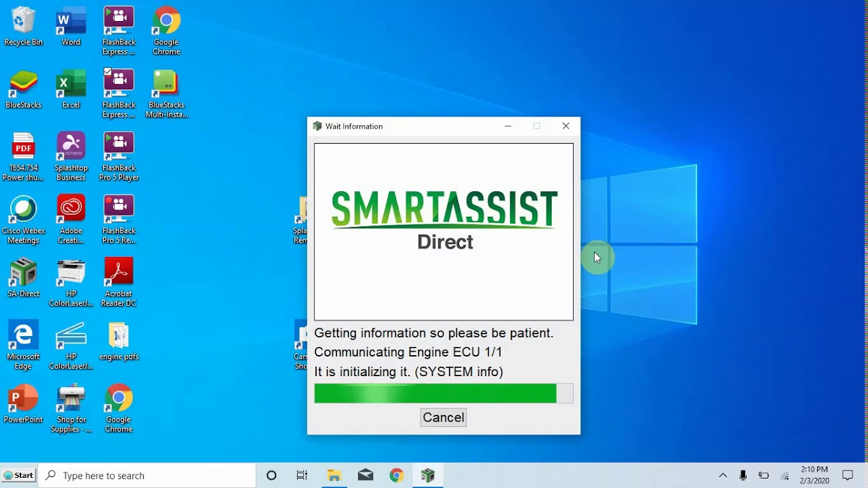
Task: Open BlueStacks Multi-Instance shortcut
Action: click(166, 94)
